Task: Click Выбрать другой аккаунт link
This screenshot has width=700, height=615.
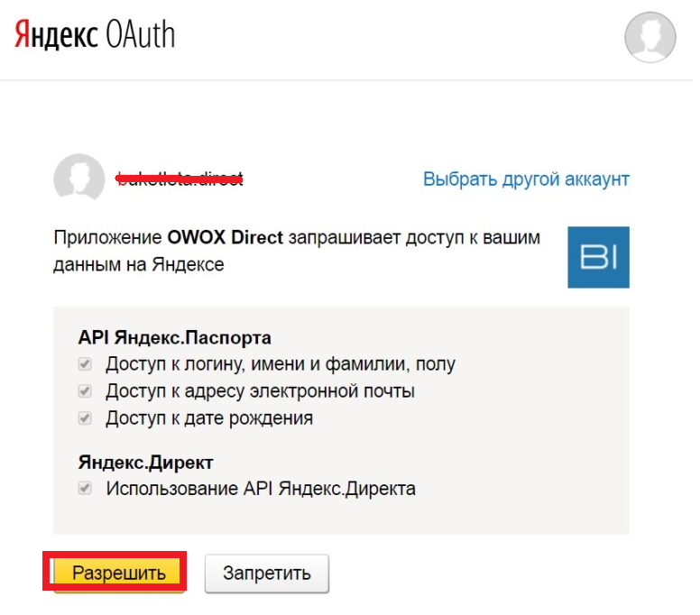Action: pyautogui.click(x=526, y=179)
